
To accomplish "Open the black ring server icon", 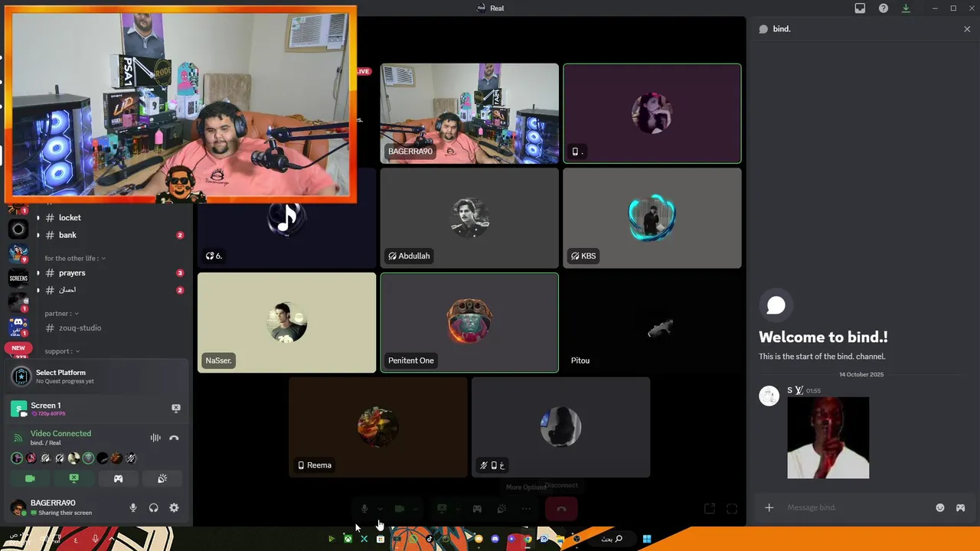I will (18, 229).
